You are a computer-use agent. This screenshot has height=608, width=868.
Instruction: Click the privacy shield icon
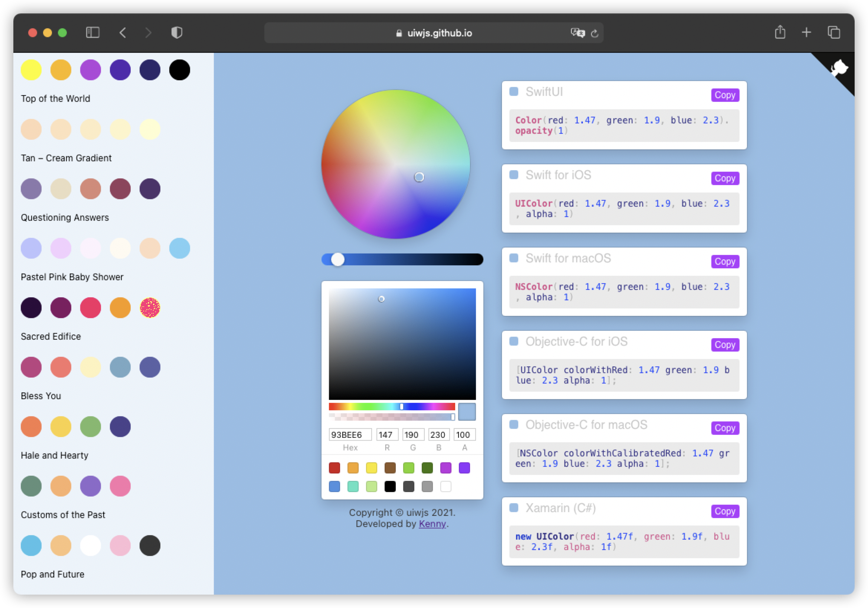coord(176,33)
